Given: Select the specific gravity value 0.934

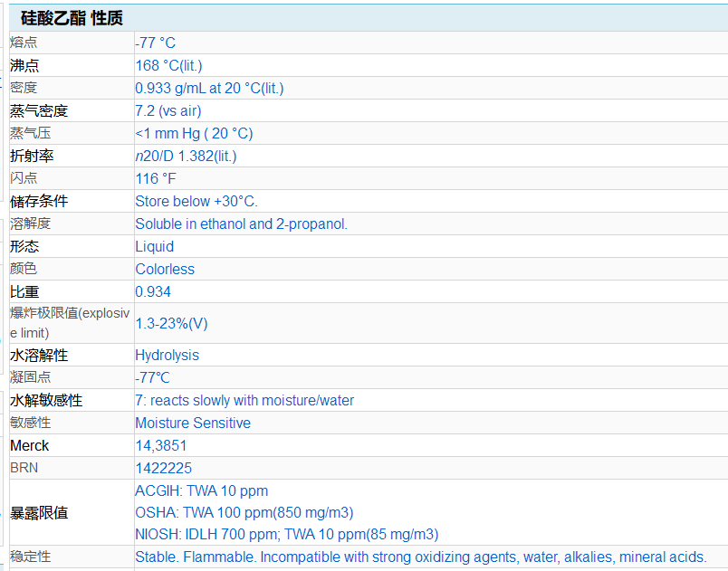Looking at the screenshot, I should (x=153, y=291).
